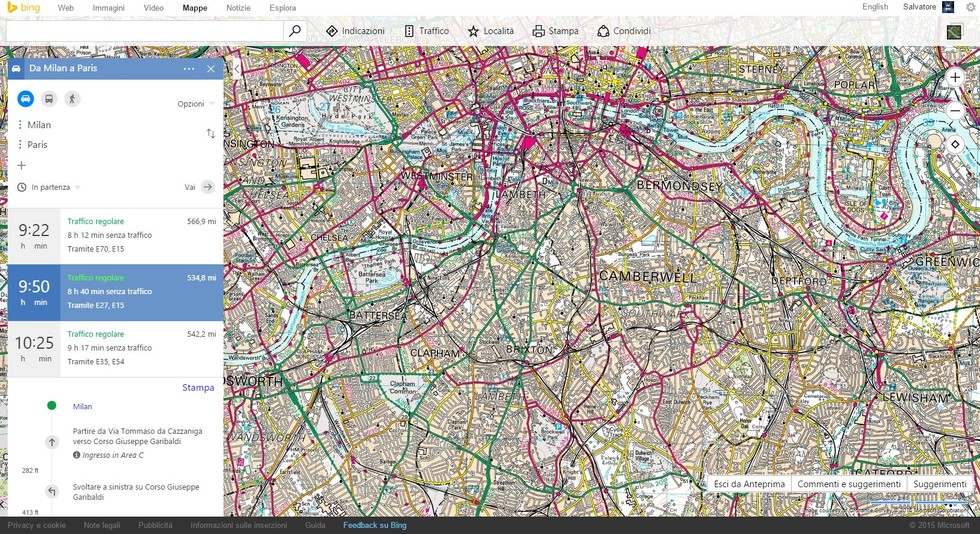Viewport: 980px width, 534px height.
Task: Click green start marker dot
Action: coord(52,406)
